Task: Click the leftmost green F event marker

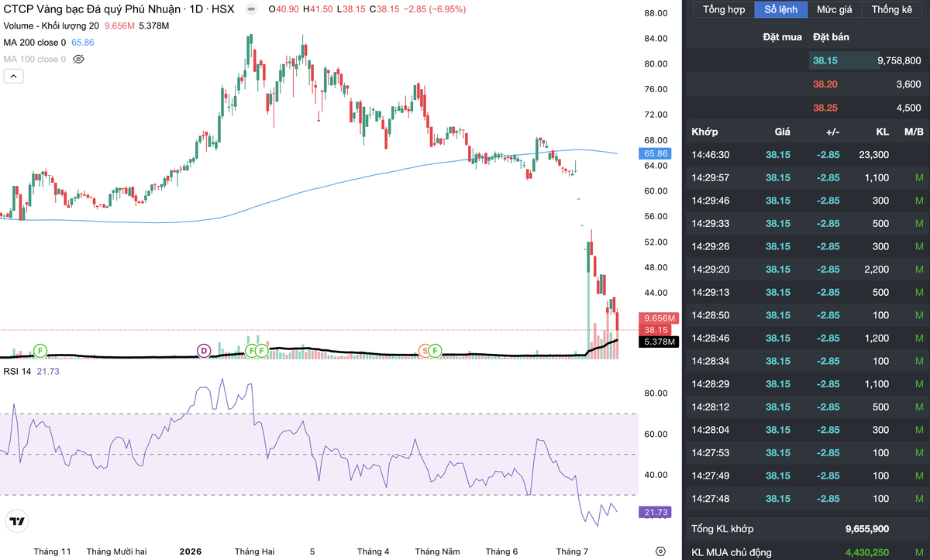Action: (x=40, y=351)
